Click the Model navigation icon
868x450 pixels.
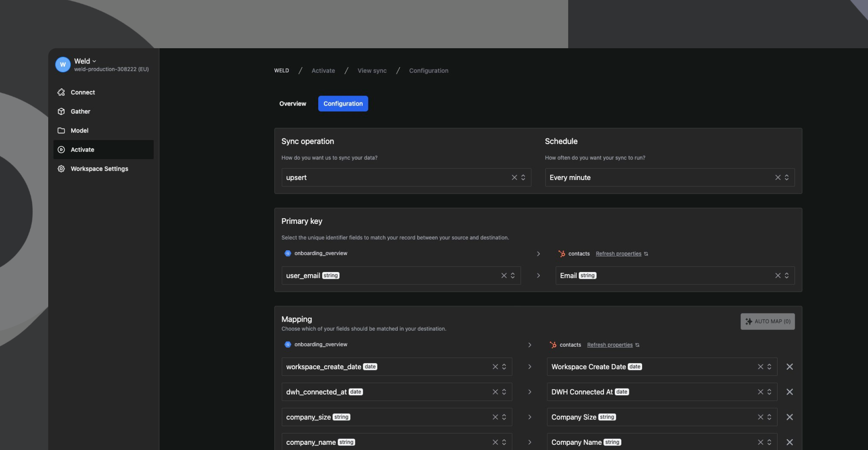point(61,130)
